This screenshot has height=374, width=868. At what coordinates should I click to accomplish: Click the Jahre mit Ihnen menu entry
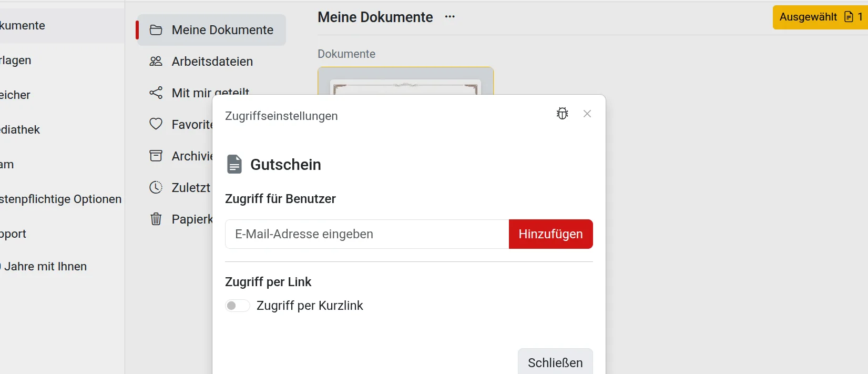[x=44, y=266]
